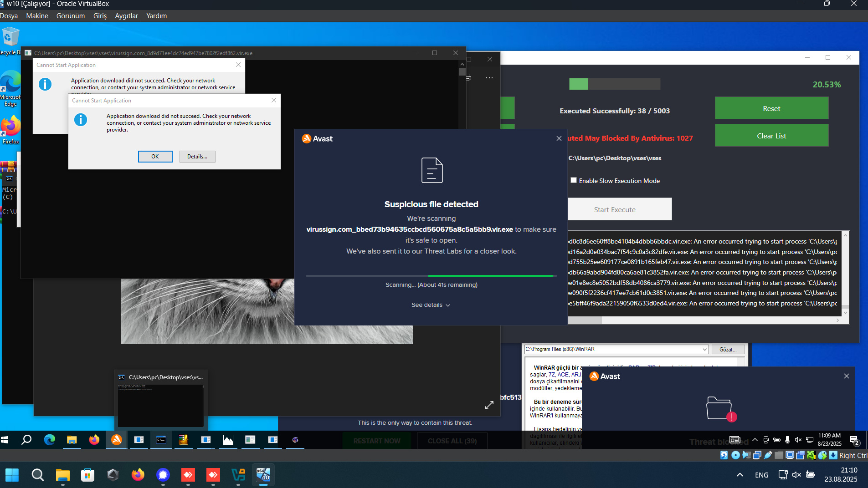Open VirtualBox shared folders indicator
868x488 pixels.
click(779, 455)
